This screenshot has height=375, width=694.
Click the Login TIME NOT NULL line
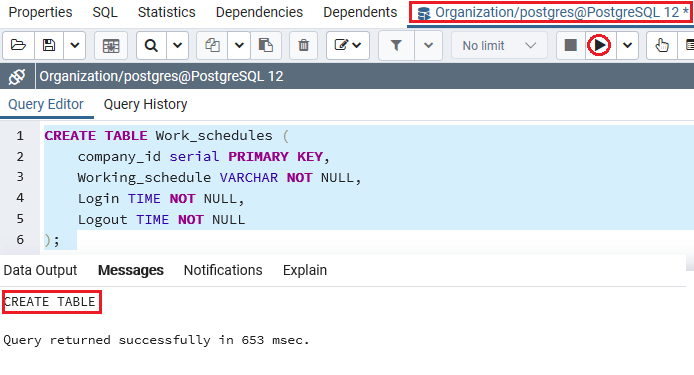point(161,199)
